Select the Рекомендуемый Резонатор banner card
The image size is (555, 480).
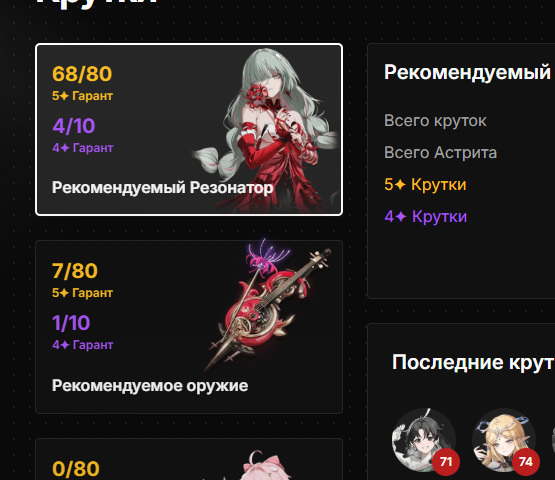pos(189,129)
